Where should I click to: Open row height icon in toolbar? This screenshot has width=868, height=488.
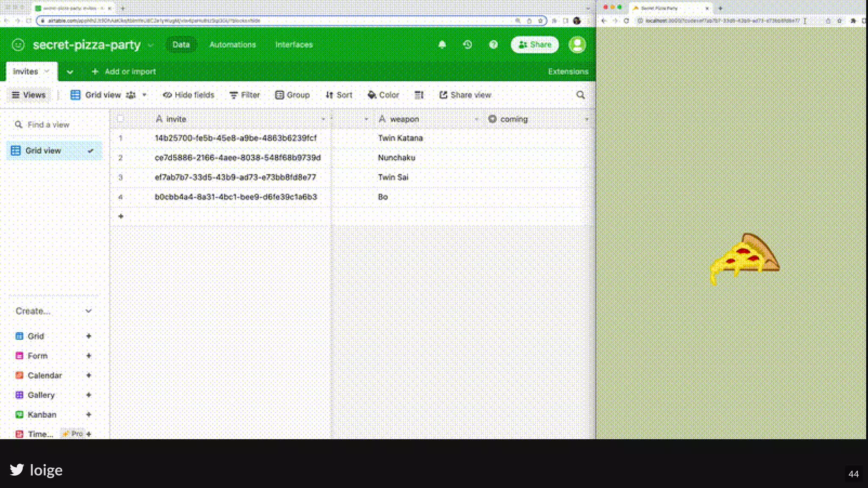tap(419, 95)
